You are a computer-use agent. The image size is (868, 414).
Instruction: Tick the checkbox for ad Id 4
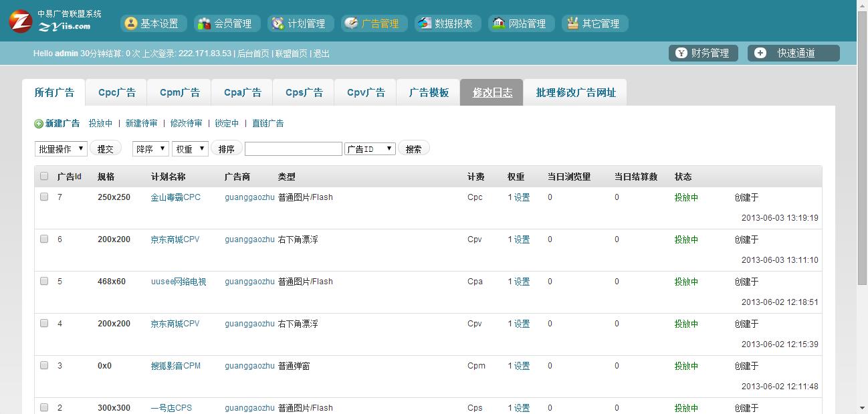44,324
